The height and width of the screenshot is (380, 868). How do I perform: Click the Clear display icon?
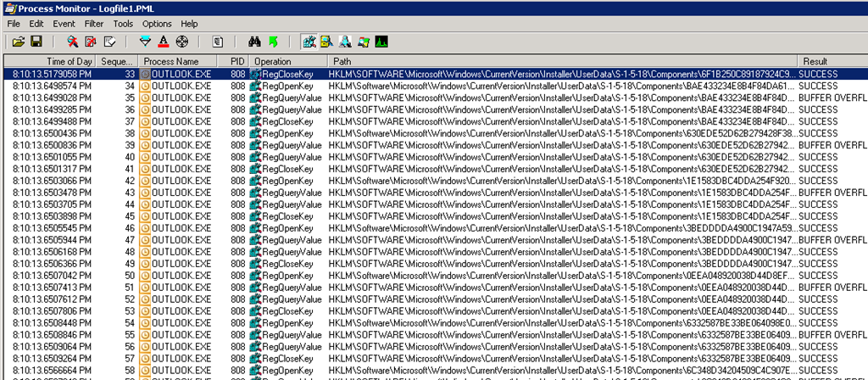click(x=109, y=41)
